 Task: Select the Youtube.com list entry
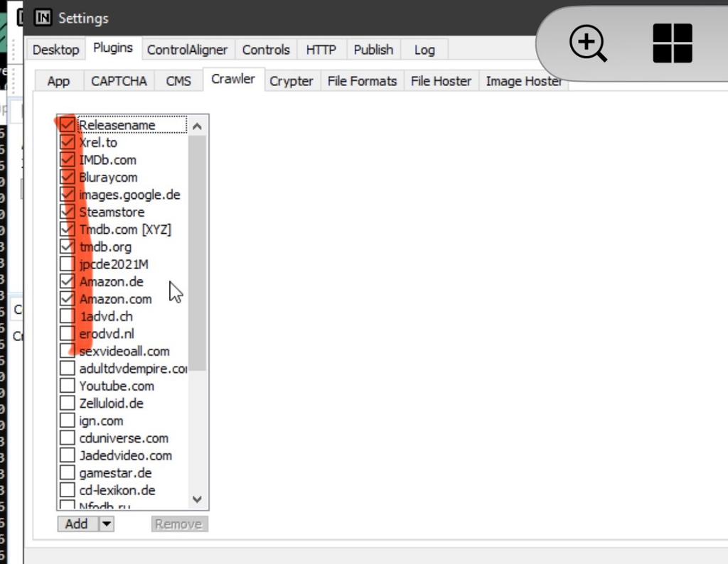point(117,386)
